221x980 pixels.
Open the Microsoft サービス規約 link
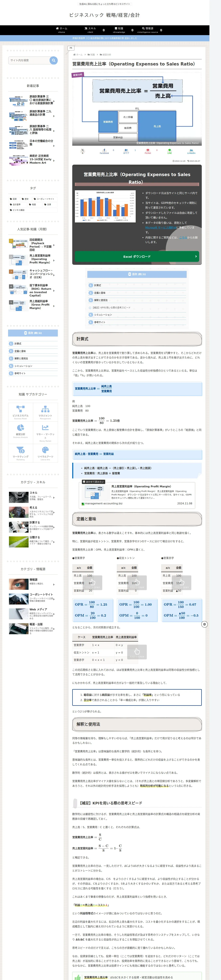pos(161,228)
